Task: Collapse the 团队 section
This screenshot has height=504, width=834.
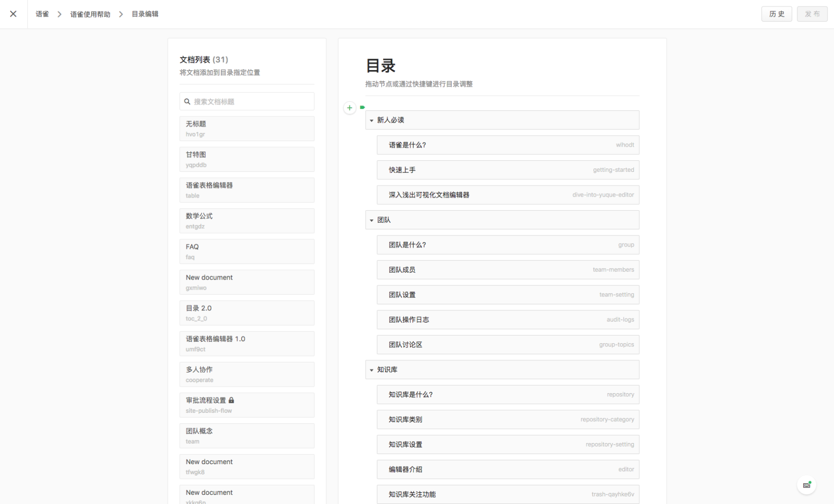Action: [x=372, y=220]
